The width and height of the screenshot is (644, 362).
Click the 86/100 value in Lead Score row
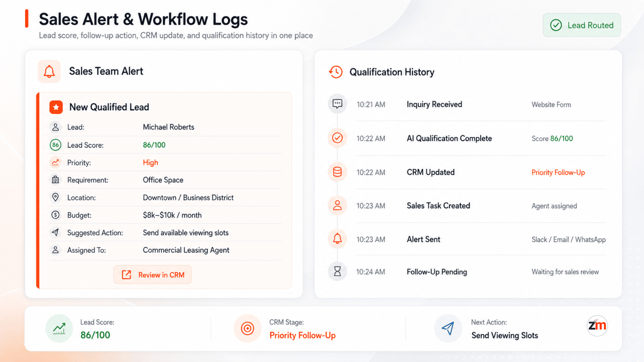click(x=154, y=145)
